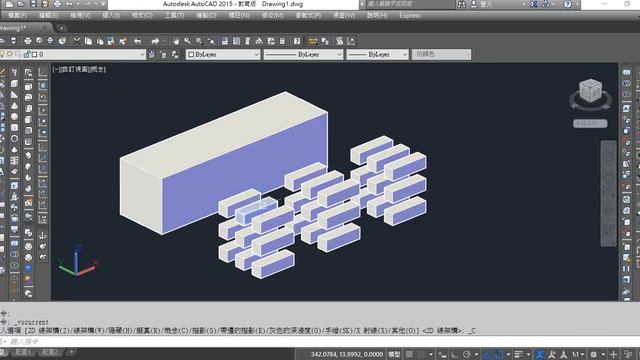Image resolution: width=640 pixels, height=360 pixels.
Task: Click the Undo arrow in standard toolbar
Action: (138, 41)
